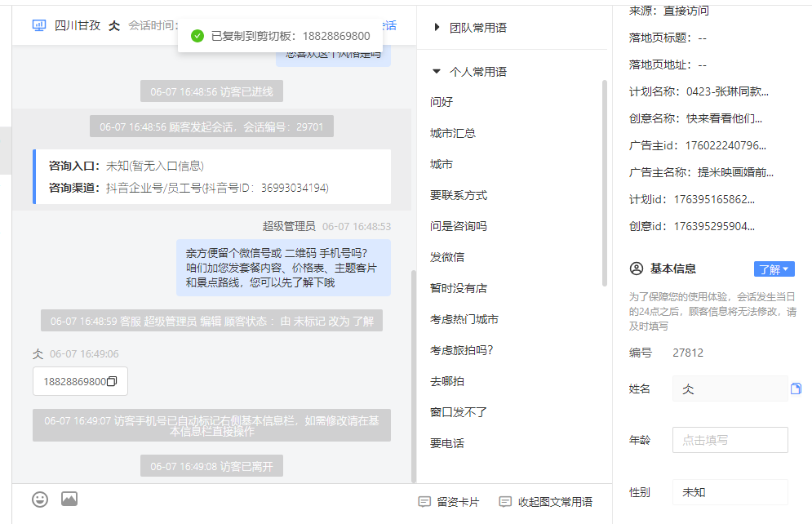The width and height of the screenshot is (812, 524).
Task: Expand the 团队常用语 section
Action: (471, 28)
